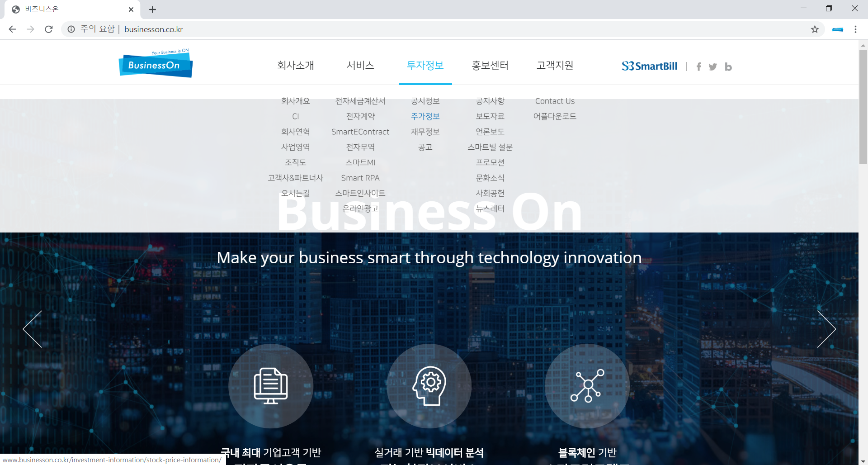Open the 전자계약 service link

tap(360, 116)
